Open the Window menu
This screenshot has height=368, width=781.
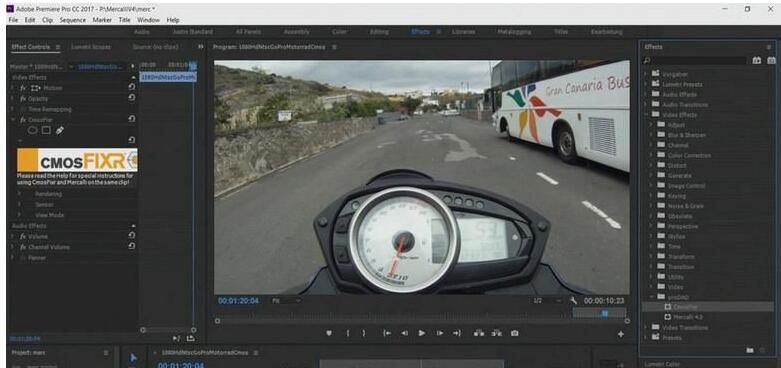(x=148, y=20)
